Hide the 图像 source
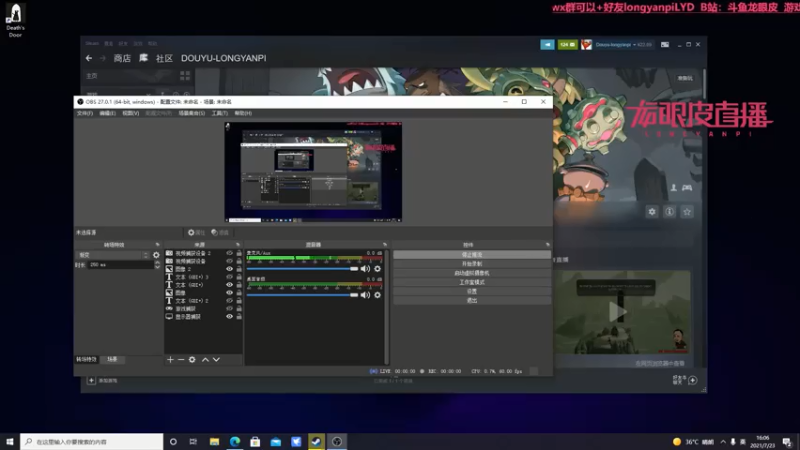Image resolution: width=800 pixels, height=450 pixels. [230, 293]
